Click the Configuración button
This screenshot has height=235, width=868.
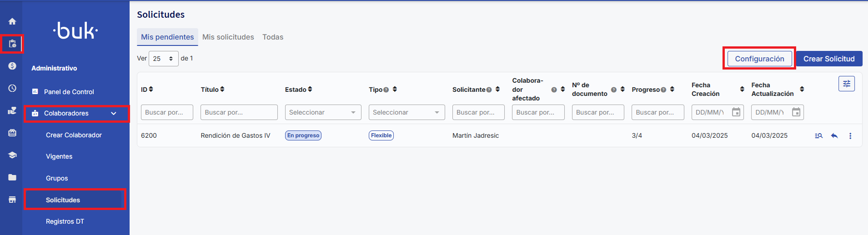point(759,59)
